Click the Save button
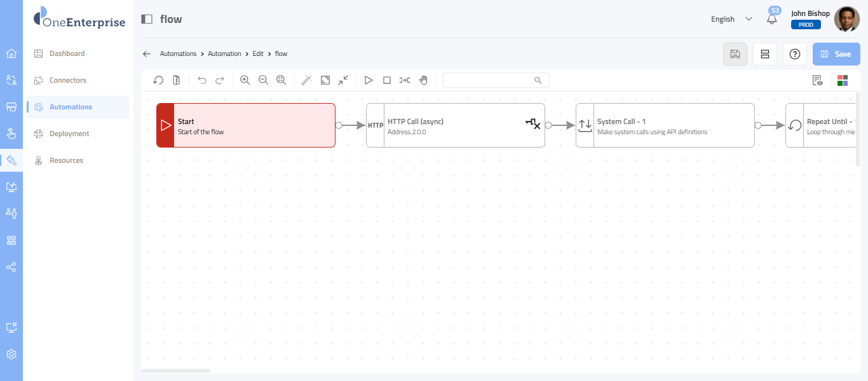The height and width of the screenshot is (381, 868). [x=836, y=54]
